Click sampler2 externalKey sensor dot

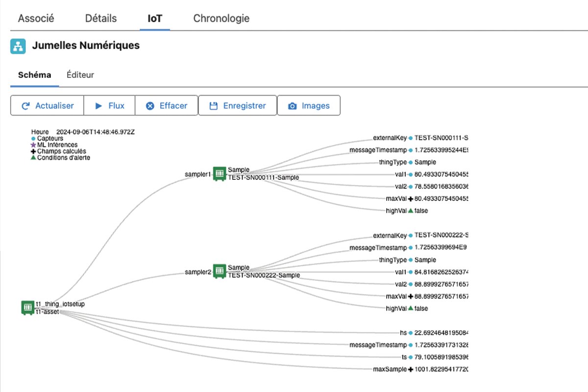pos(411,236)
